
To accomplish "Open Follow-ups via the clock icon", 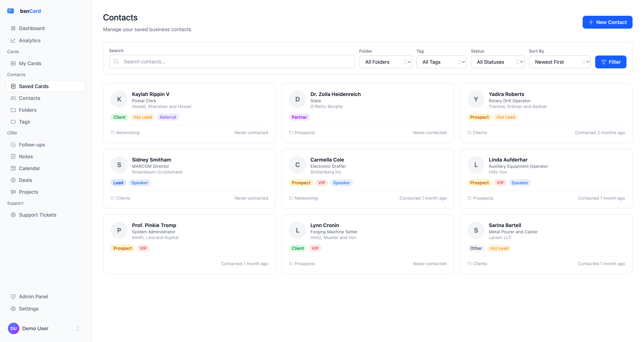I will pyautogui.click(x=13, y=145).
